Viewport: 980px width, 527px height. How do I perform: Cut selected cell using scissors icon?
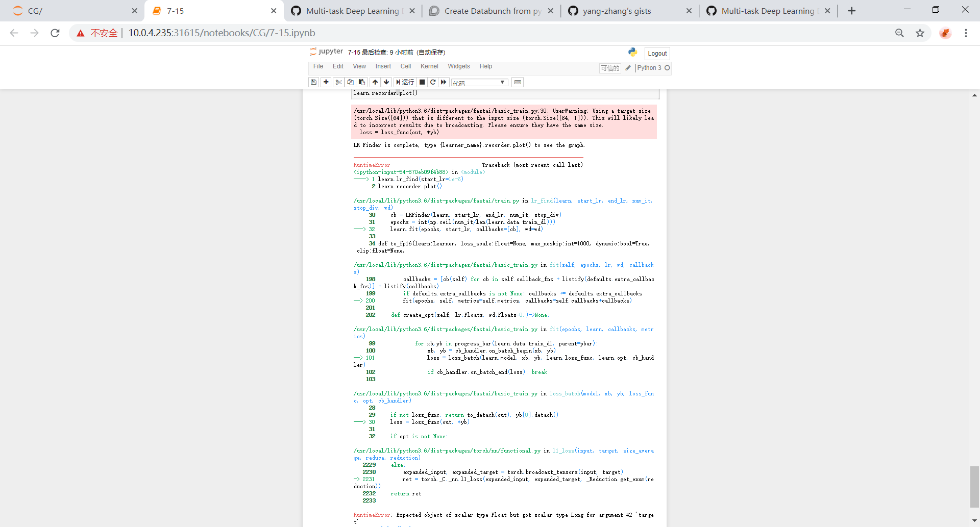point(339,82)
